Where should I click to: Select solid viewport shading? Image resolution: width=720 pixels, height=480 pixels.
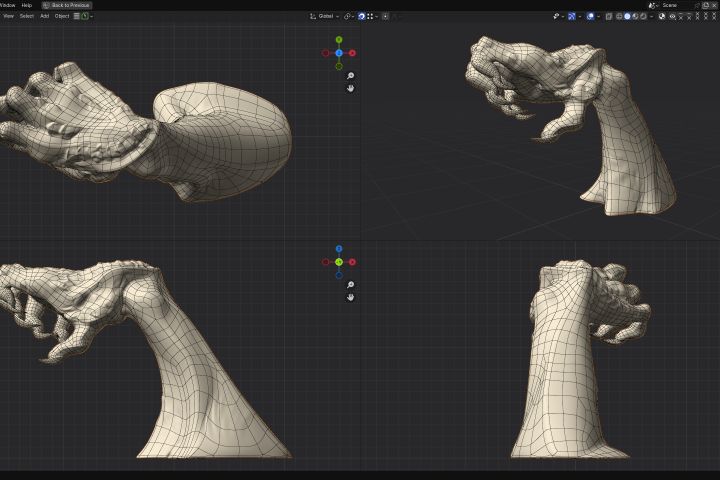pos(627,16)
